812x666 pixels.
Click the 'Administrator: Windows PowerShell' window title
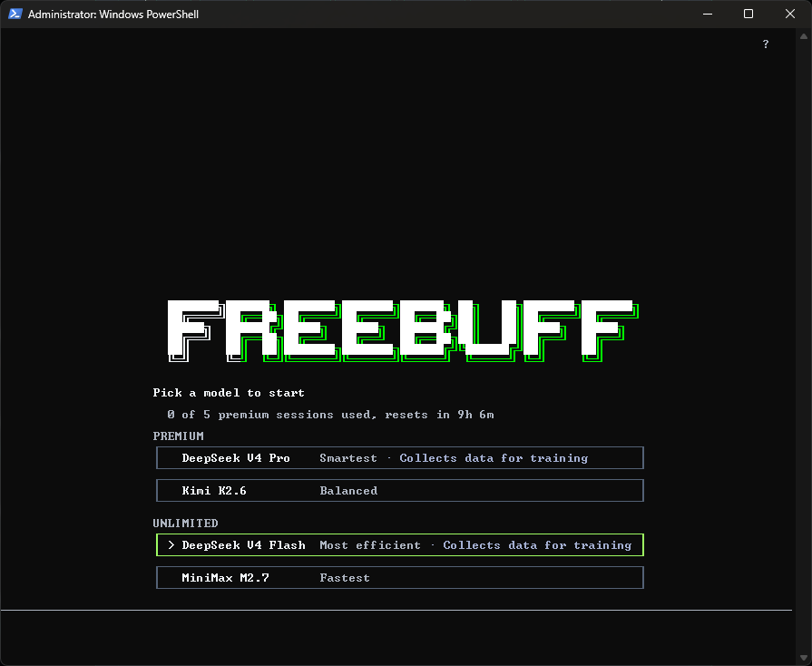pyautogui.click(x=113, y=14)
